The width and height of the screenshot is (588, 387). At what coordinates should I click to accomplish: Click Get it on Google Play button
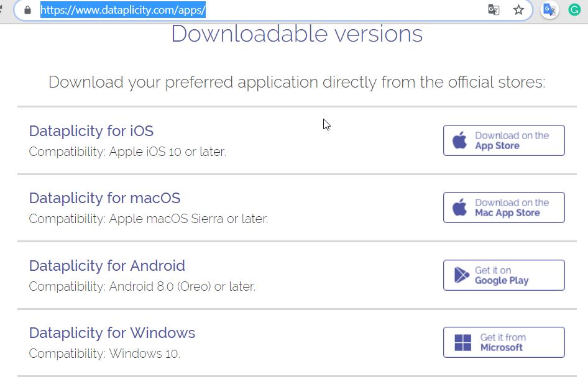point(503,275)
